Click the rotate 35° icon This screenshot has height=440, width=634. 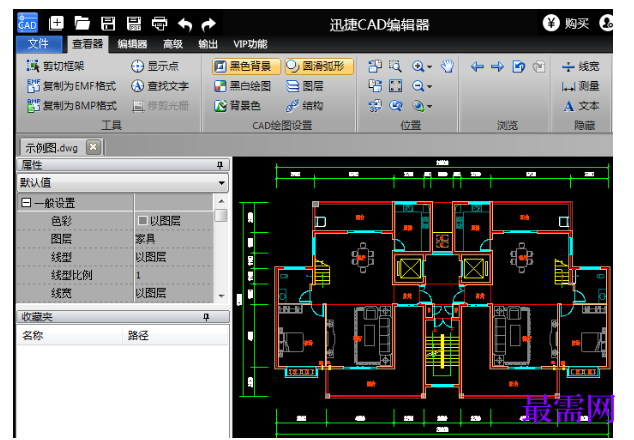[375, 106]
